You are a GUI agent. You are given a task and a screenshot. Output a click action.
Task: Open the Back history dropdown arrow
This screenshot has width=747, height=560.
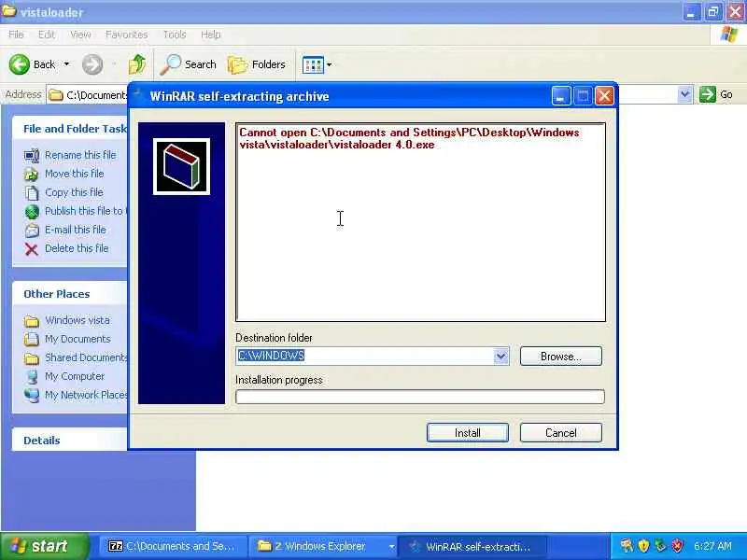click(x=66, y=64)
